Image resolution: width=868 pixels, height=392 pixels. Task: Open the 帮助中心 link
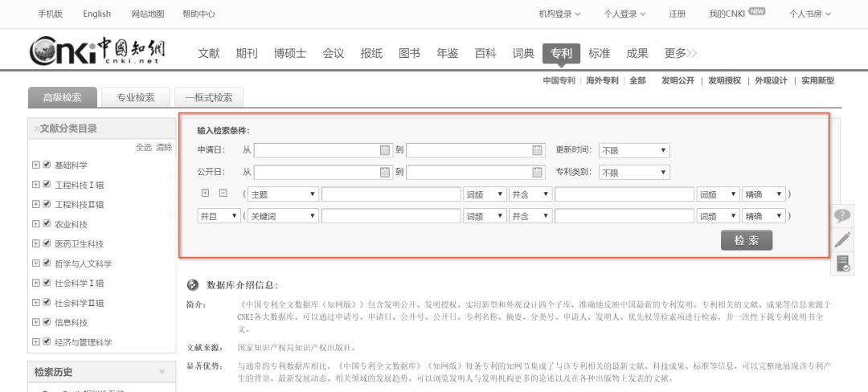click(x=199, y=14)
